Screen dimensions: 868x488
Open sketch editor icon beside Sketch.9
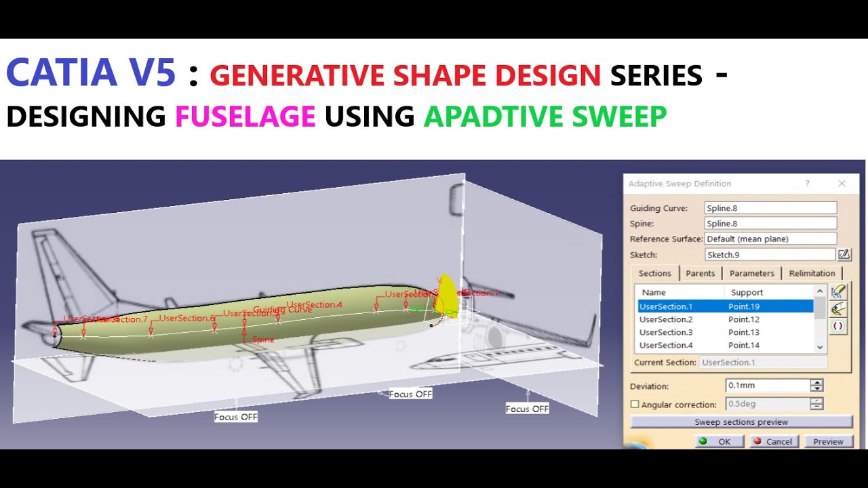(844, 255)
